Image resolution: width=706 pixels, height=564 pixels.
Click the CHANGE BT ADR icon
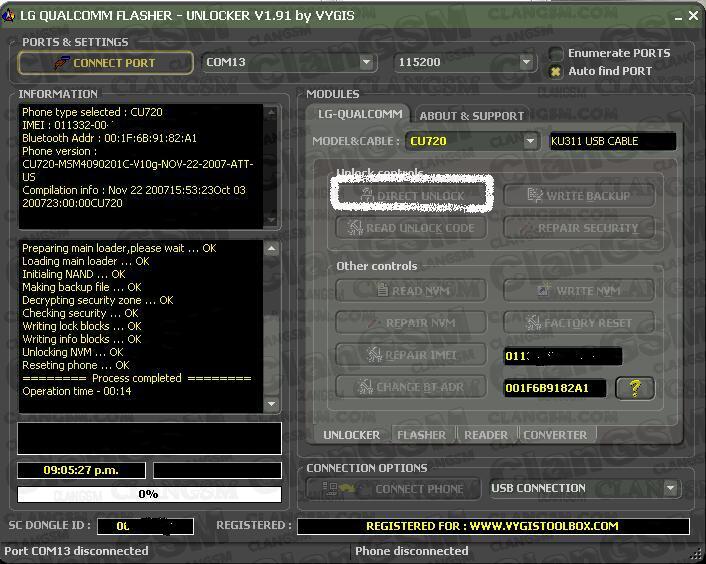(365, 387)
